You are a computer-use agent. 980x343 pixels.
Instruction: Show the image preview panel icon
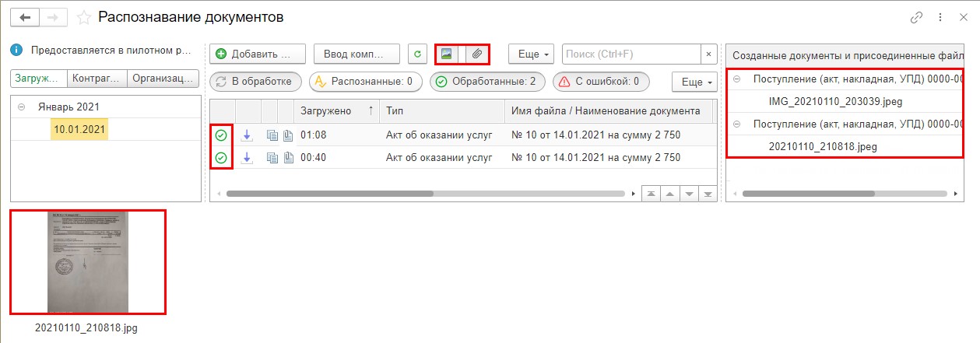point(446,54)
